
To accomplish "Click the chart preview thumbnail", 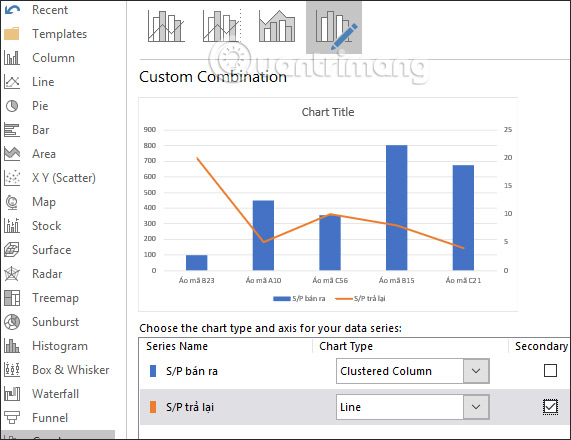I will (328, 204).
